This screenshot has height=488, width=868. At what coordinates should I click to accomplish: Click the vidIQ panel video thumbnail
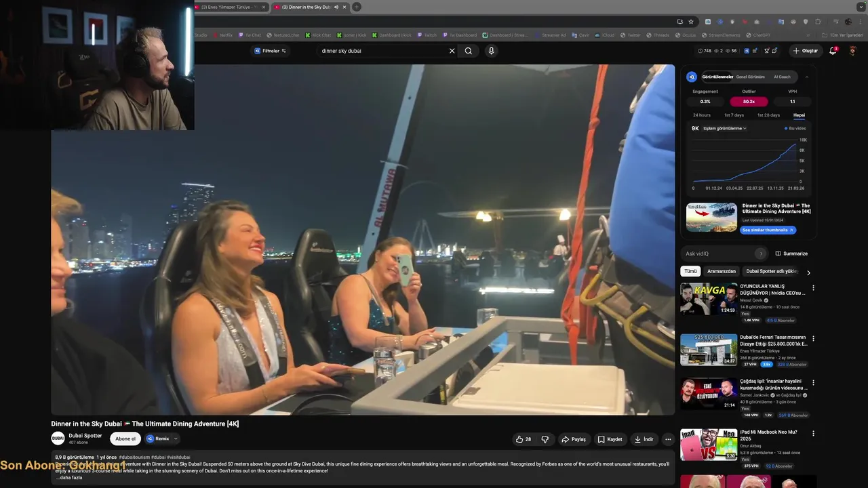pos(711,218)
